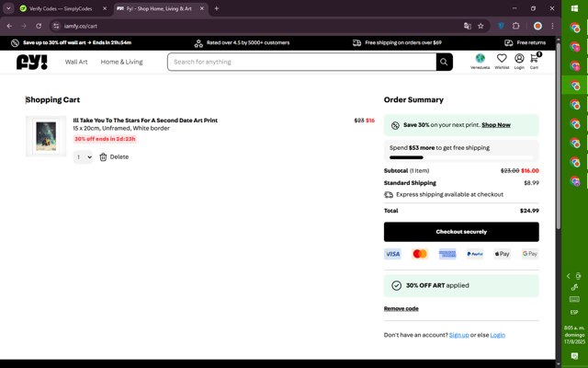Image resolution: width=588 pixels, height=368 pixels.
Task: Click the American Express payment icon
Action: pyautogui.click(x=447, y=254)
